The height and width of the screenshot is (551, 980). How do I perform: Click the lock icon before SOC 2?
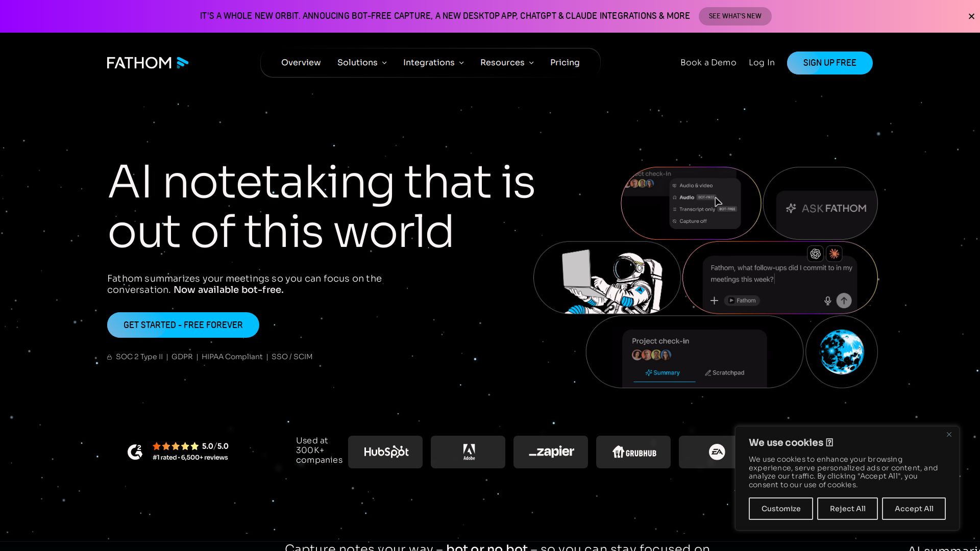coord(109,357)
